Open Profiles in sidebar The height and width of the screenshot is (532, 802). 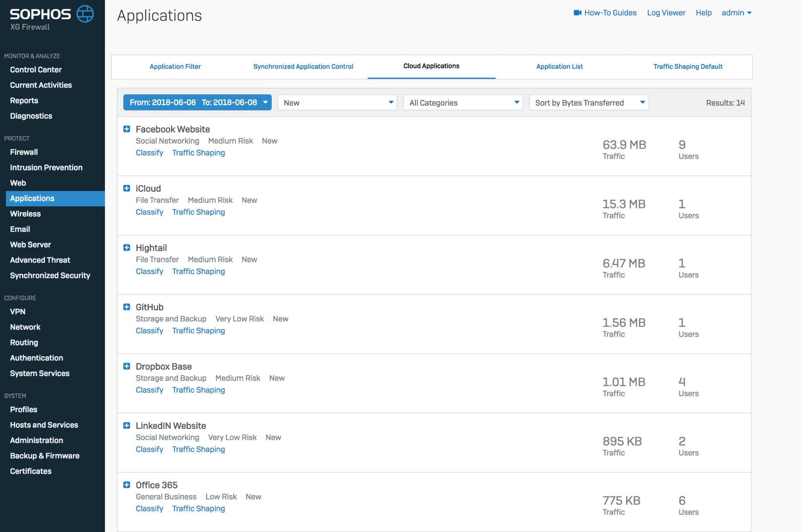point(24,409)
